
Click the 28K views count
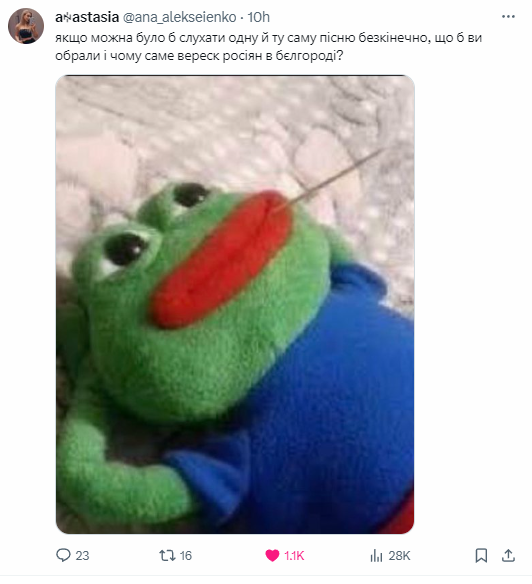pyautogui.click(x=399, y=556)
